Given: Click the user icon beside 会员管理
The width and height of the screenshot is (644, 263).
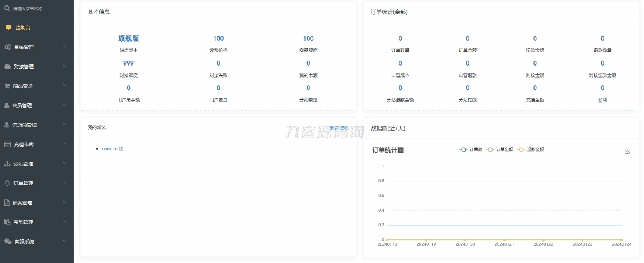Looking at the screenshot, I should click(7, 105).
